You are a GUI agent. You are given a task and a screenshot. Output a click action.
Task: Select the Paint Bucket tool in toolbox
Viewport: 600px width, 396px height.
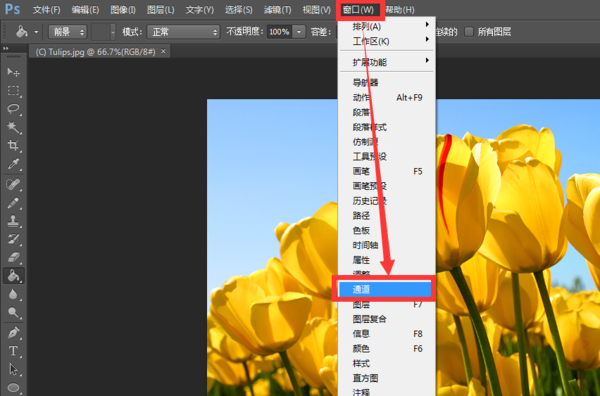(13, 275)
